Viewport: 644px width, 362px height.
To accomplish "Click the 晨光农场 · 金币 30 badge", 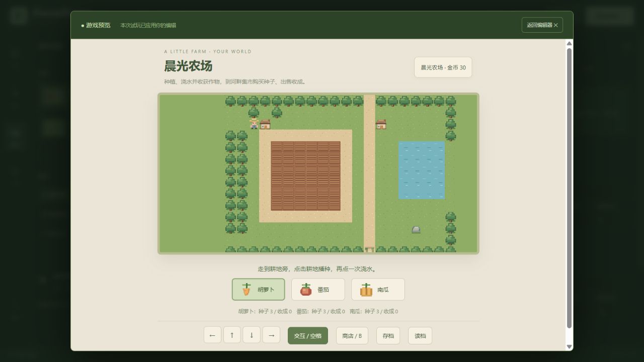I will (x=443, y=67).
